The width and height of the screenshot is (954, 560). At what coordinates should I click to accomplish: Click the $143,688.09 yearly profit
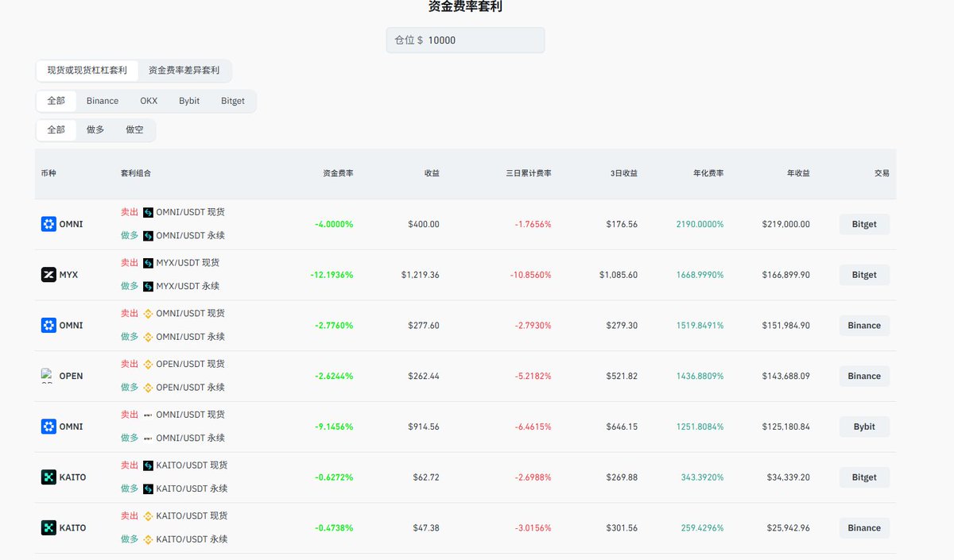[x=785, y=376]
